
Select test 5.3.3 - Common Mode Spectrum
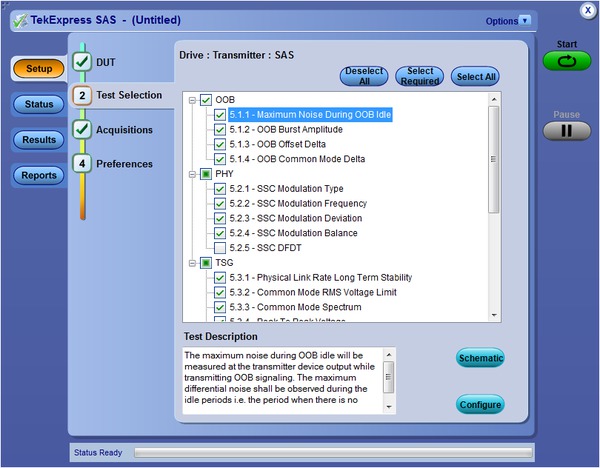(x=295, y=307)
